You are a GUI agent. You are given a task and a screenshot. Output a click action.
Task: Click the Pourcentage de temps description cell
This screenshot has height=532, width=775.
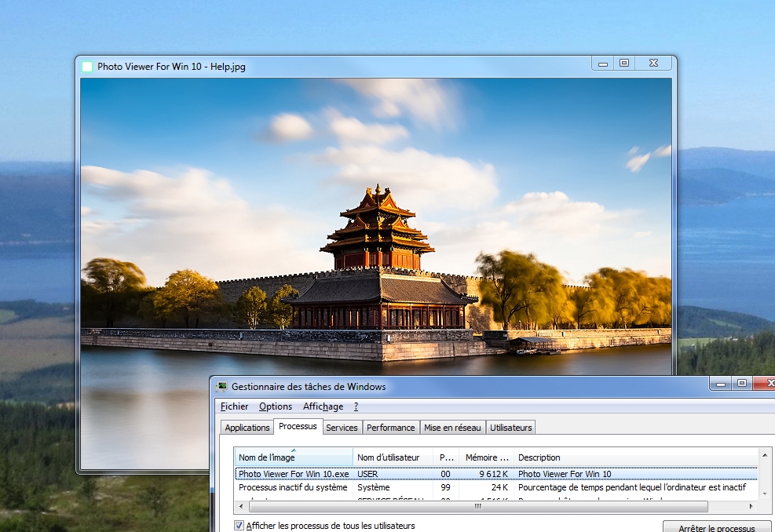tap(631, 487)
